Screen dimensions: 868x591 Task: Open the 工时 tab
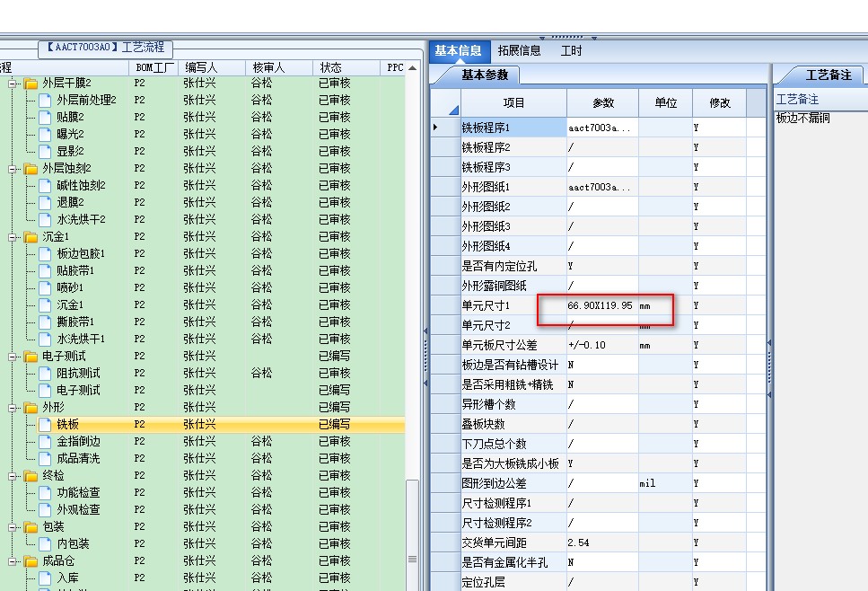point(571,51)
